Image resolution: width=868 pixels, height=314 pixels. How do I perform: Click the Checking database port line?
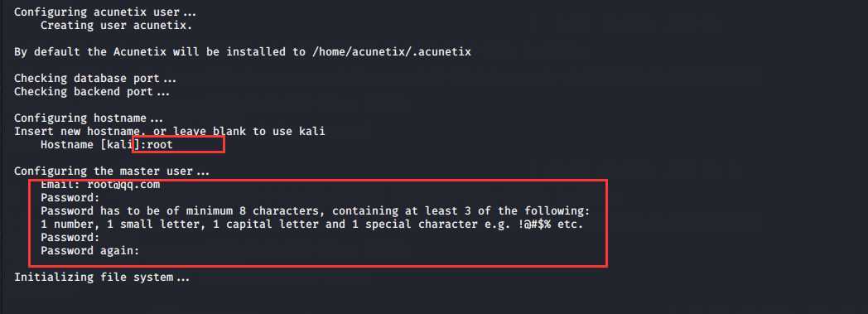click(x=94, y=79)
